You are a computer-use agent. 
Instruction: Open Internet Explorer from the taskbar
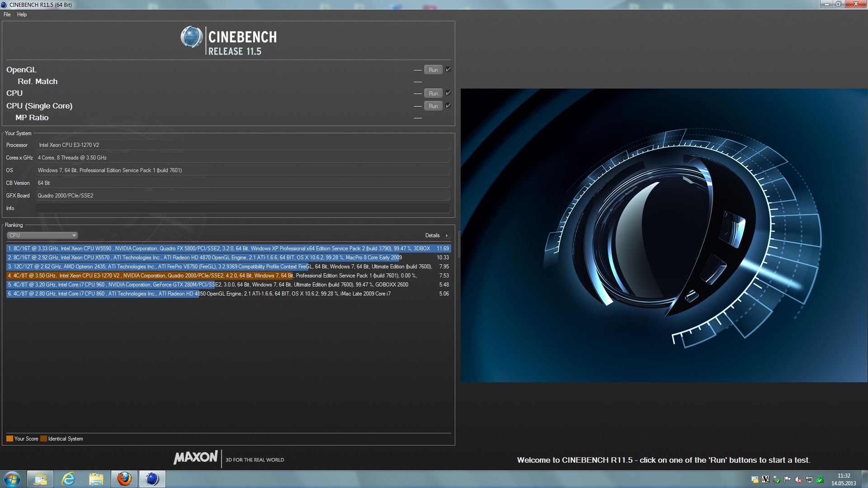68,479
